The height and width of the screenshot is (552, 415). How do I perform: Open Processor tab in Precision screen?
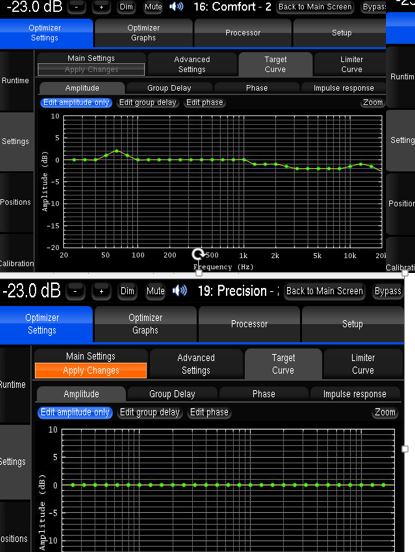(249, 324)
